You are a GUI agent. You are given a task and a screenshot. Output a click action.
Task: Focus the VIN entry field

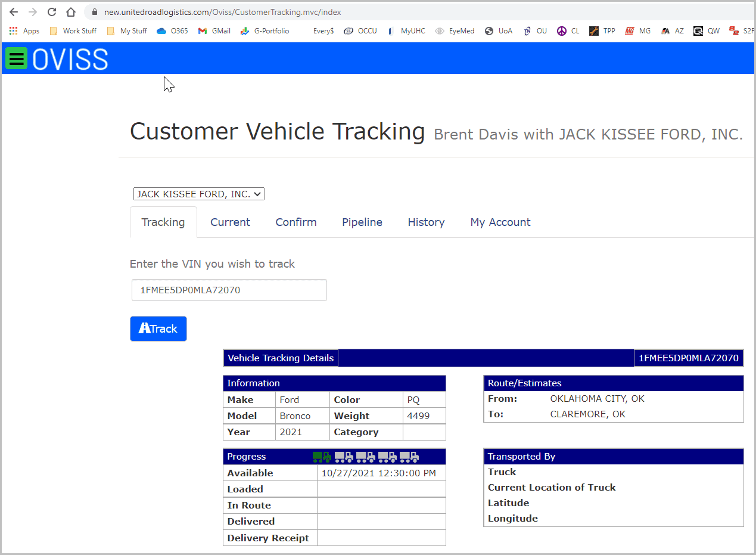click(229, 290)
